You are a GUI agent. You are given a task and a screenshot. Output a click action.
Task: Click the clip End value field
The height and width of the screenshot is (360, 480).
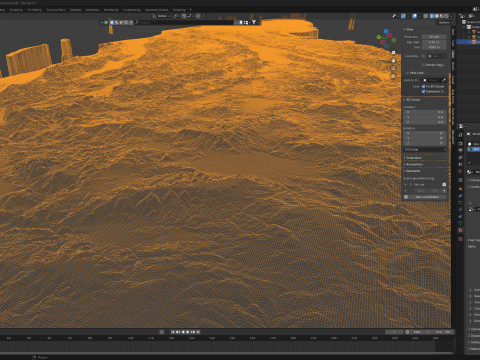tap(434, 47)
